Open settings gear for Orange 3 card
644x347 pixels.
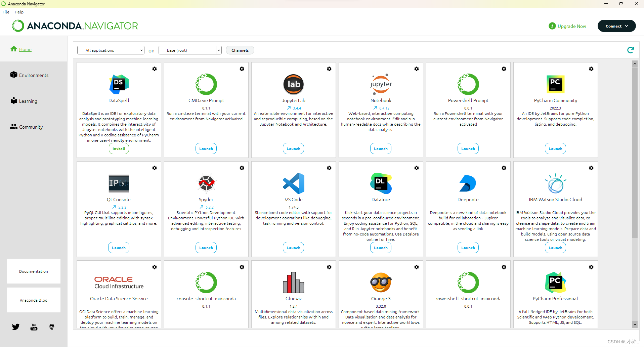pos(417,267)
